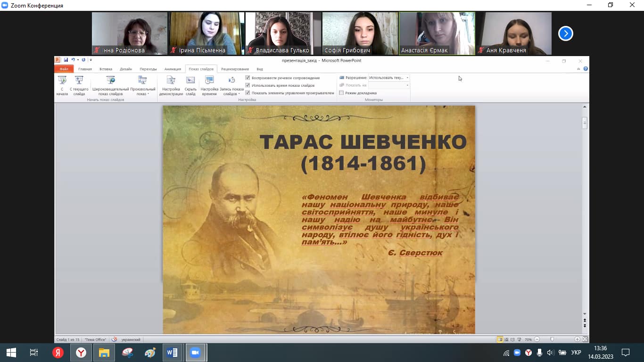The image size is (644, 362).
Task: Click the Save icon in quick access toolbar
Action: tap(66, 60)
